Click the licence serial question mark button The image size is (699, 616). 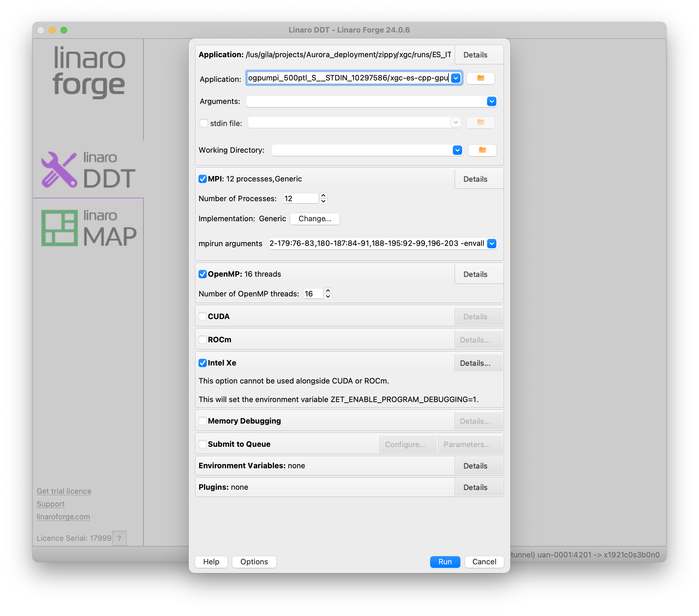[x=119, y=538]
